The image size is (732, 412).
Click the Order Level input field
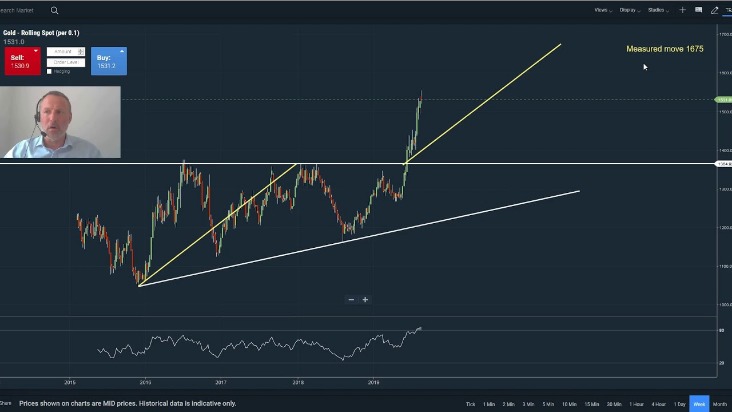tap(66, 62)
